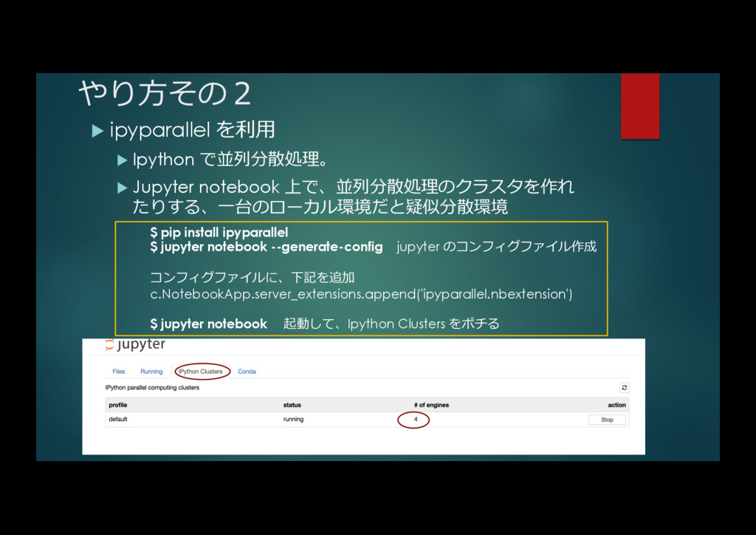756x535 pixels.
Task: Click the 'action' column header
Action: (616, 405)
